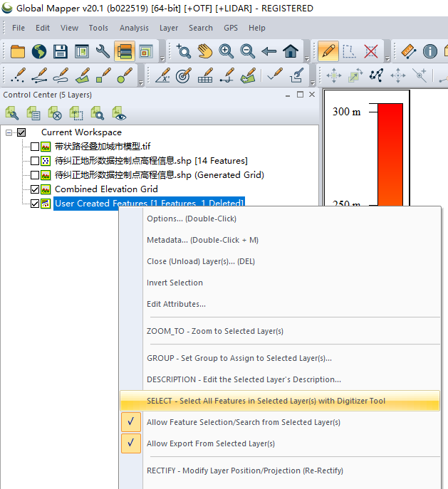The image size is (448, 489).
Task: Collapse the Current Workspace tree node
Action: point(9,133)
